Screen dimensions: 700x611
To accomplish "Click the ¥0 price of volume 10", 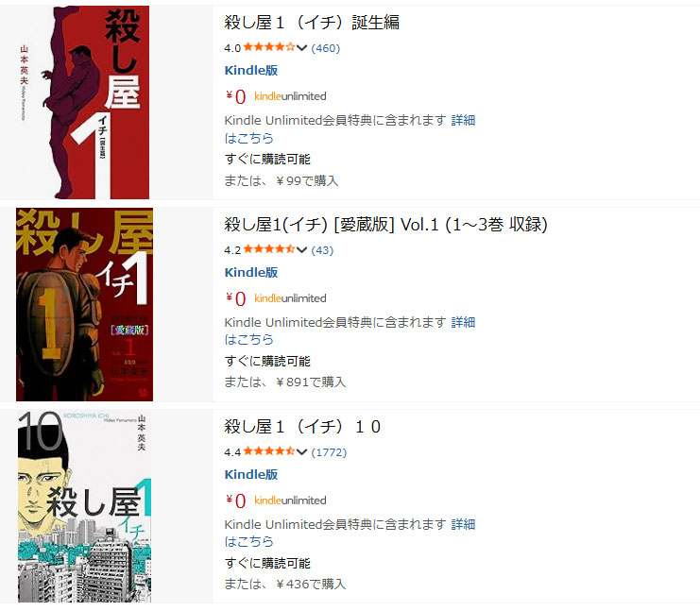I will coord(236,501).
